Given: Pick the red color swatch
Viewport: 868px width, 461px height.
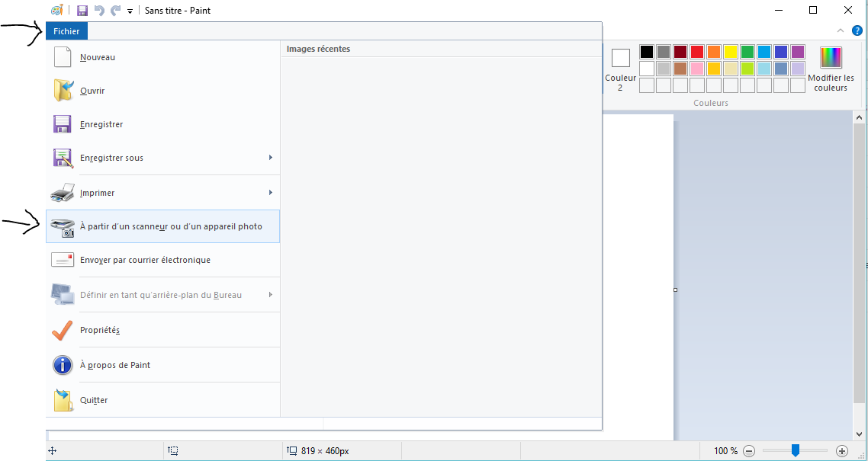Looking at the screenshot, I should click(x=697, y=52).
